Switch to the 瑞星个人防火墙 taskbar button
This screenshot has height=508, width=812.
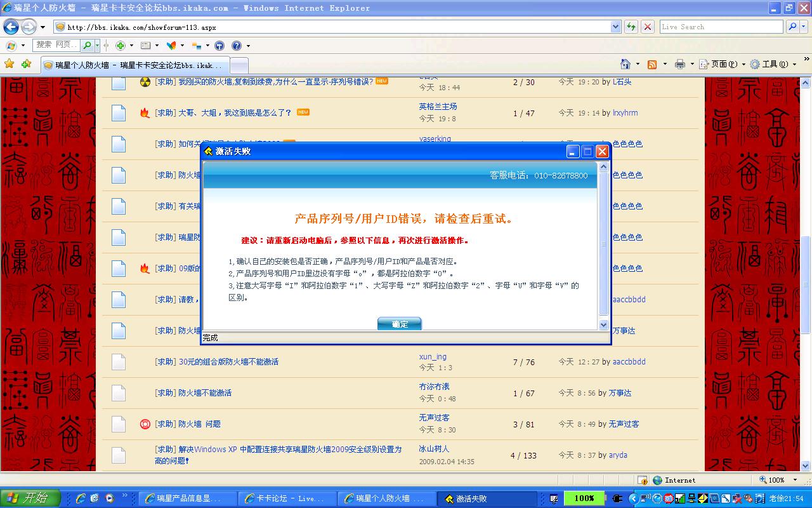pos(386,498)
